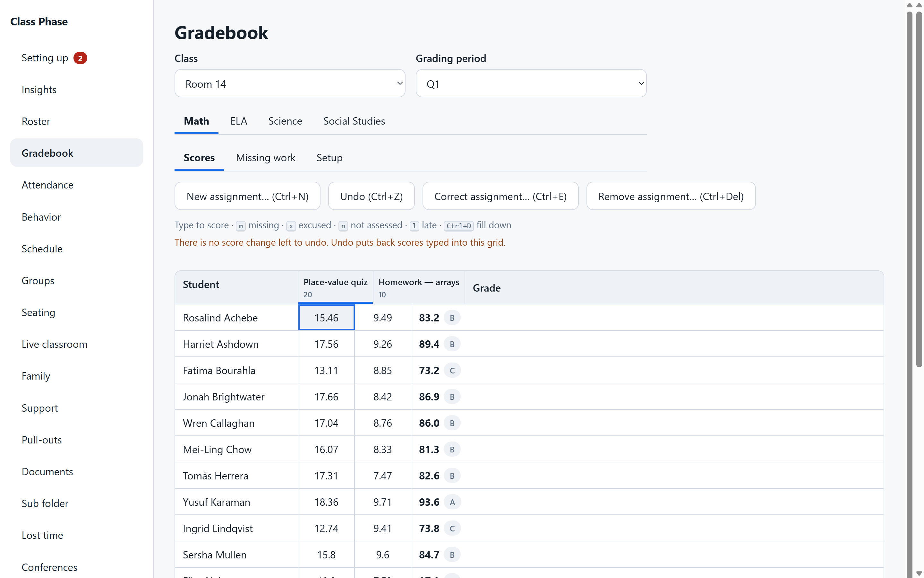The width and height of the screenshot is (924, 578).
Task: Select Rosalind Achebe's quiz score 15.46
Action: 326,318
